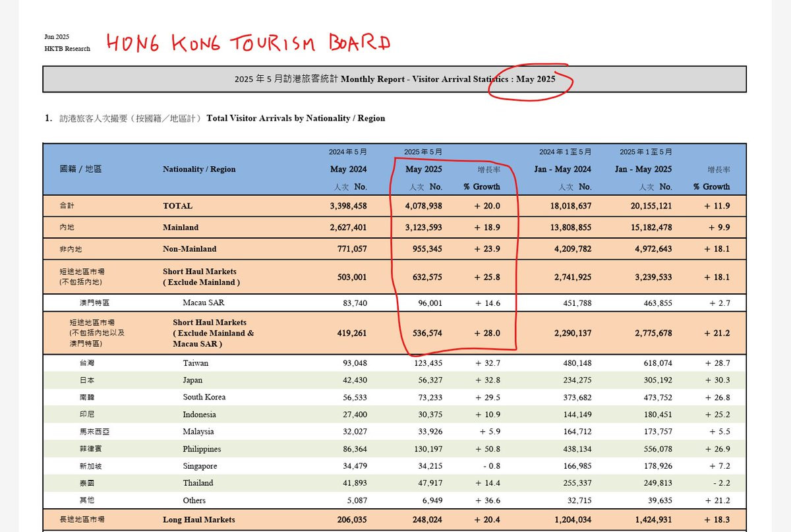The image size is (791, 532).
Task: Select 'Short Haul Markets ( Exclude Mainland )' label
Action: point(202,277)
